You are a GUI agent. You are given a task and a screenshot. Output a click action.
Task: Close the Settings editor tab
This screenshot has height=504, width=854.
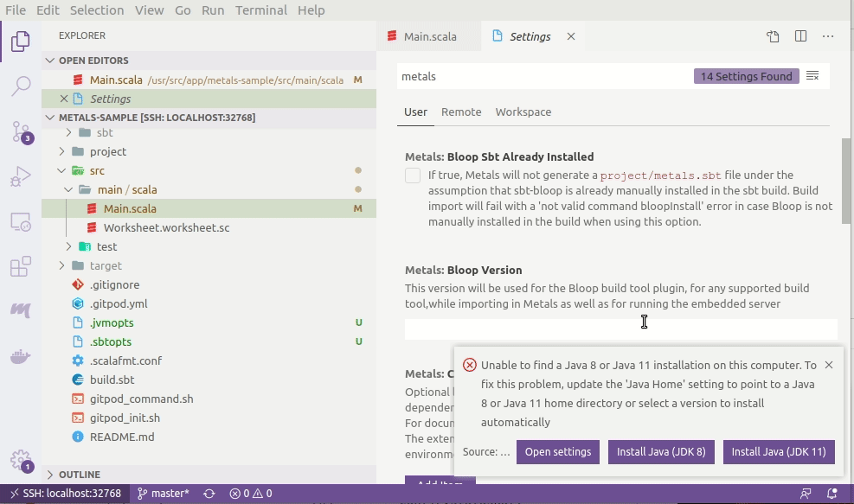point(571,36)
